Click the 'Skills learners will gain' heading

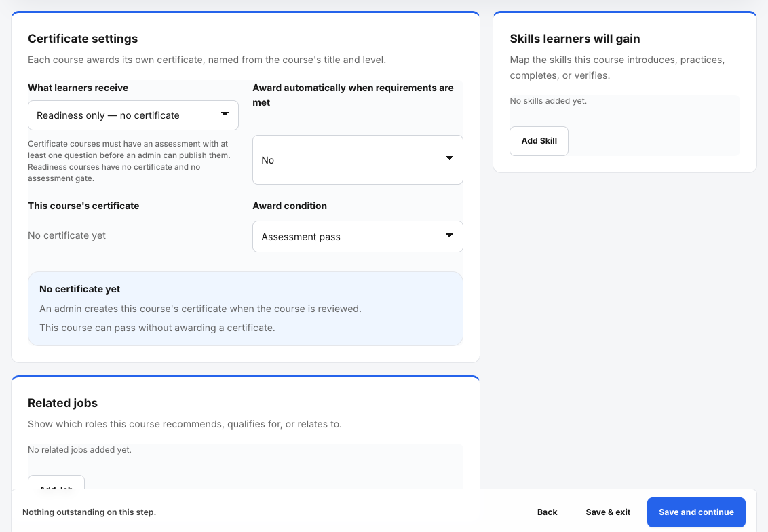pos(575,39)
